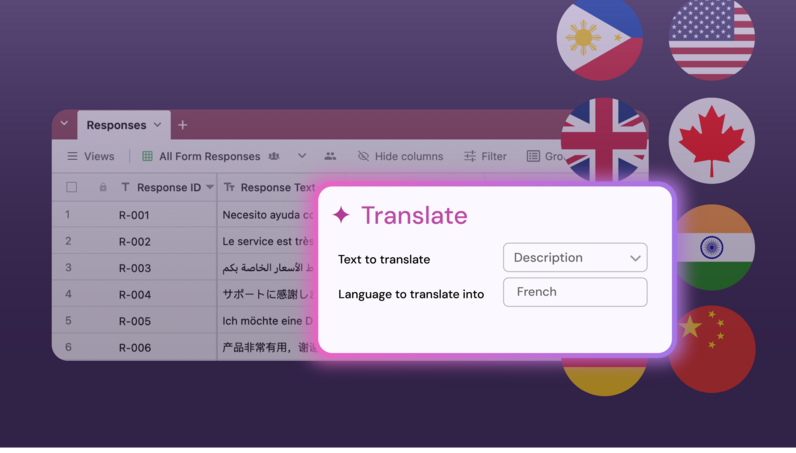Select the All Form Responses view name

[x=210, y=156]
